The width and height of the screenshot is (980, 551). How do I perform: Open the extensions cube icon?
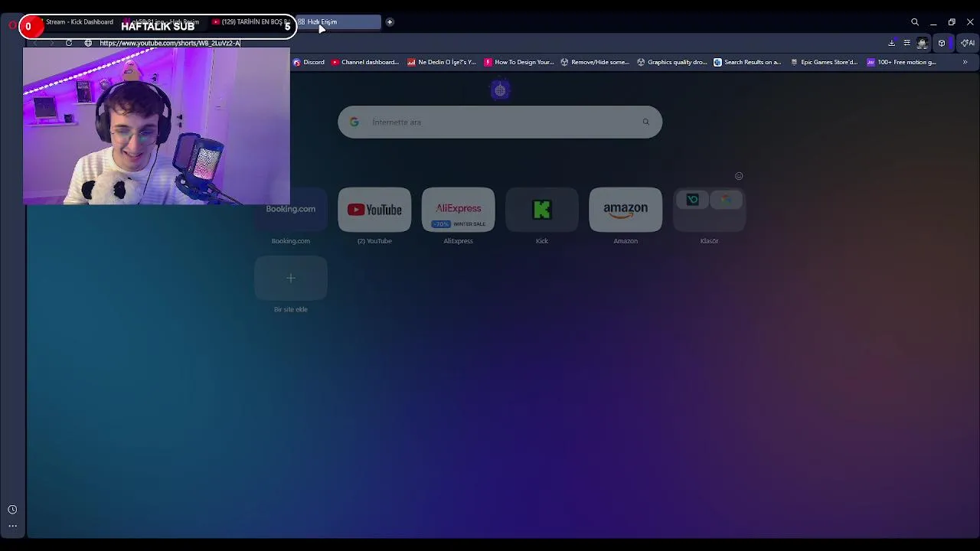click(942, 43)
